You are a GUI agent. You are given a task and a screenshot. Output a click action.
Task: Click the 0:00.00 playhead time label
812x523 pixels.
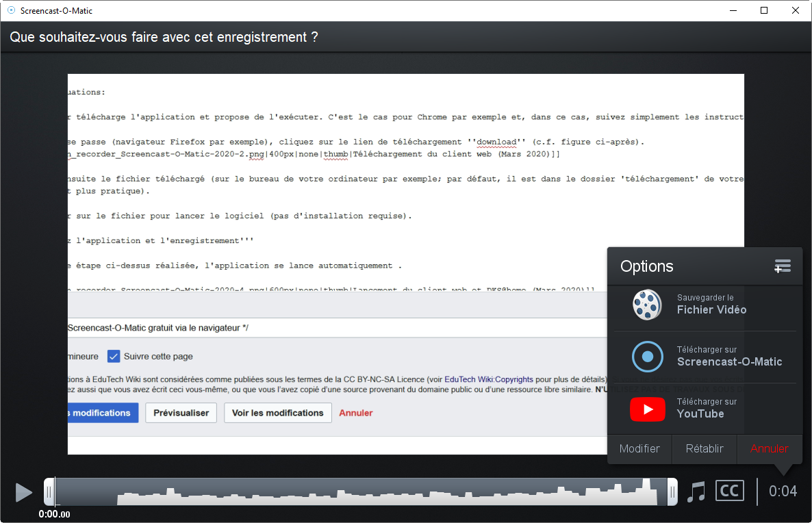coord(54,514)
